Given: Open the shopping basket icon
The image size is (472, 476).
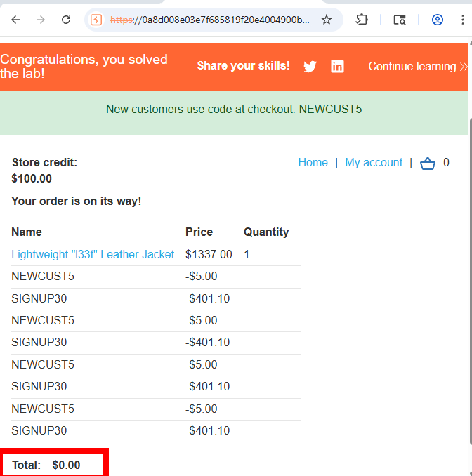Looking at the screenshot, I should tap(427, 163).
